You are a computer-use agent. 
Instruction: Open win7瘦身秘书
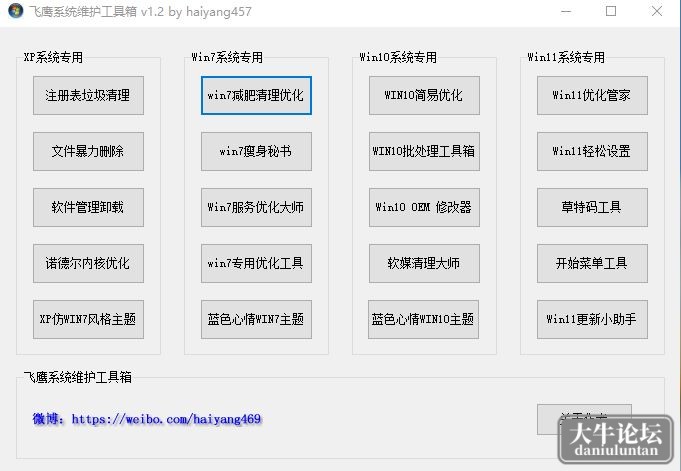[256, 152]
